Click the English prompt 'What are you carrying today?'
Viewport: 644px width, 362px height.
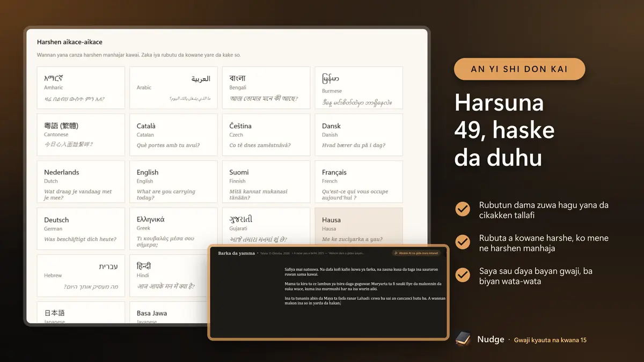point(166,195)
